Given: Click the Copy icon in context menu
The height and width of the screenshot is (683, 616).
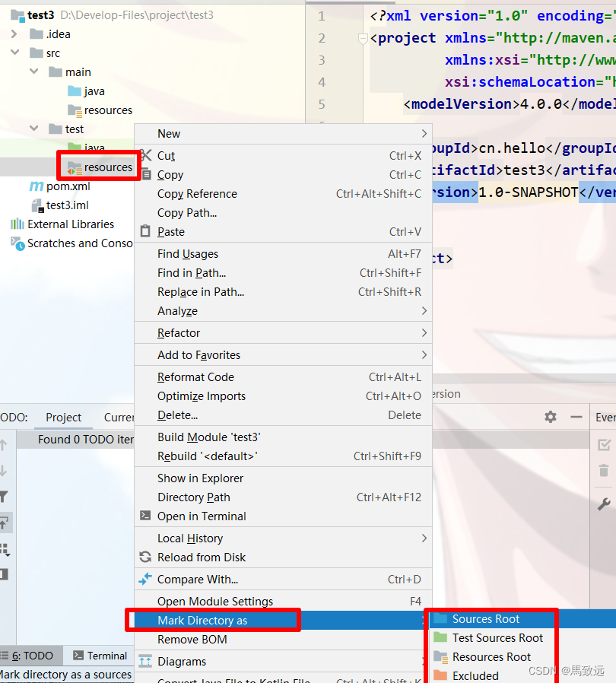Looking at the screenshot, I should [146, 175].
